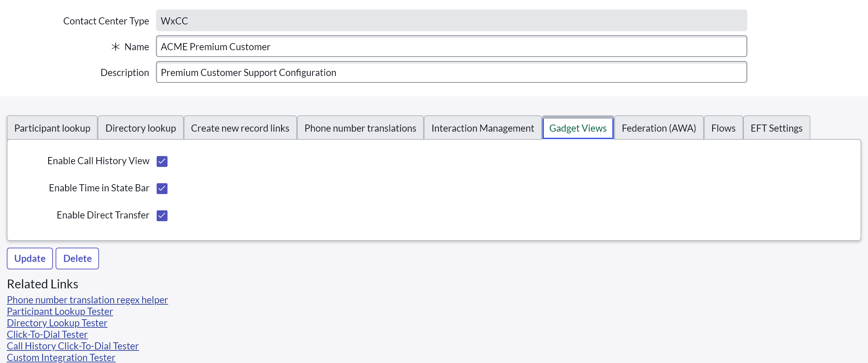
Task: Switch to Directory lookup tab
Action: click(x=140, y=128)
